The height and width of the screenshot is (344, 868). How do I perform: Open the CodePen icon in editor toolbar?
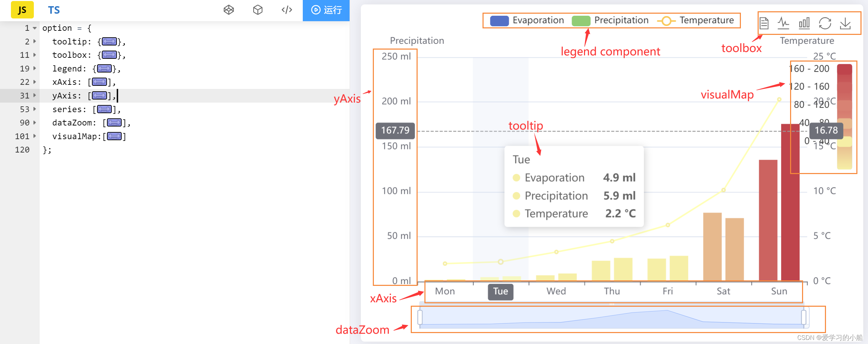pyautogui.click(x=229, y=10)
